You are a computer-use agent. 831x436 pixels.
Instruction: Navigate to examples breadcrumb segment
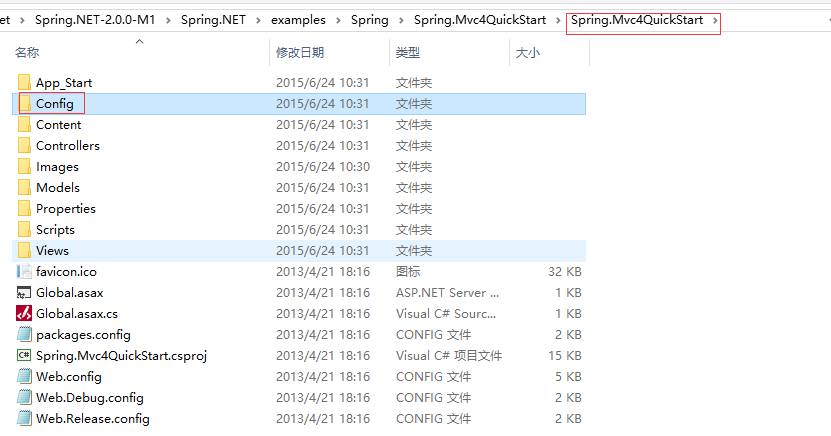(298, 20)
